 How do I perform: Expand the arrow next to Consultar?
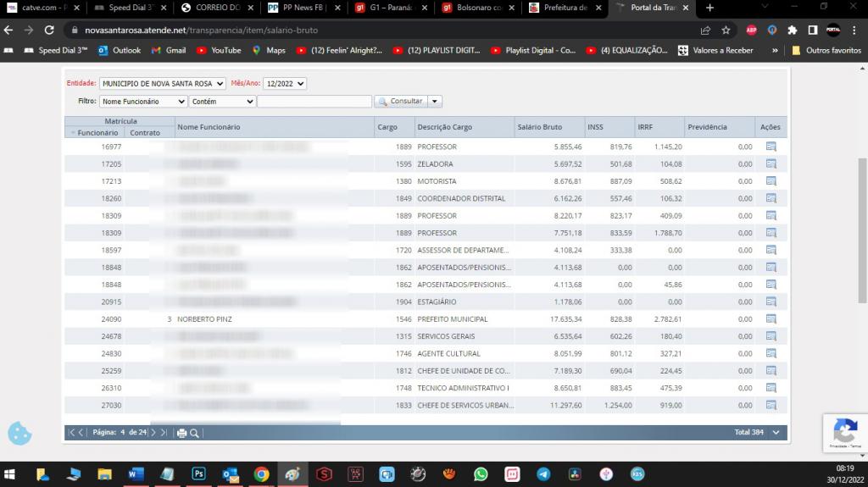click(x=435, y=102)
